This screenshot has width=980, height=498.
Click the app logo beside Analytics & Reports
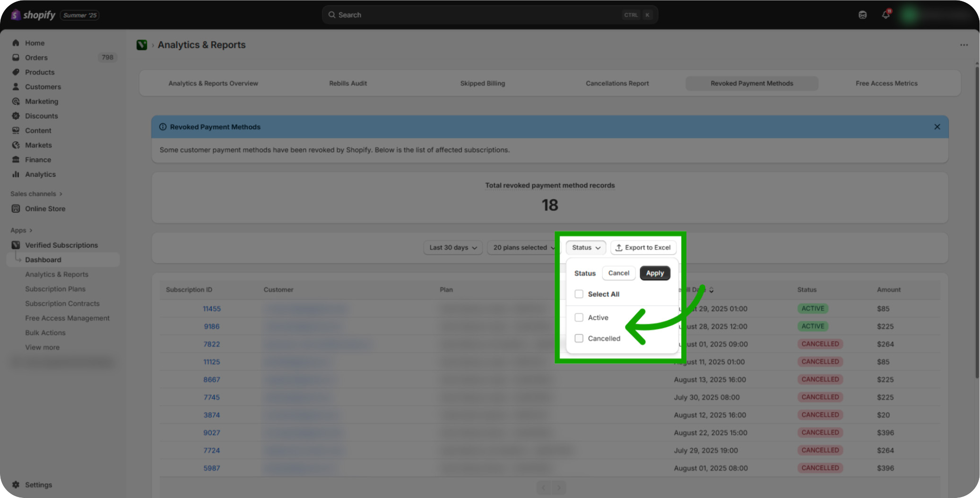pos(142,45)
